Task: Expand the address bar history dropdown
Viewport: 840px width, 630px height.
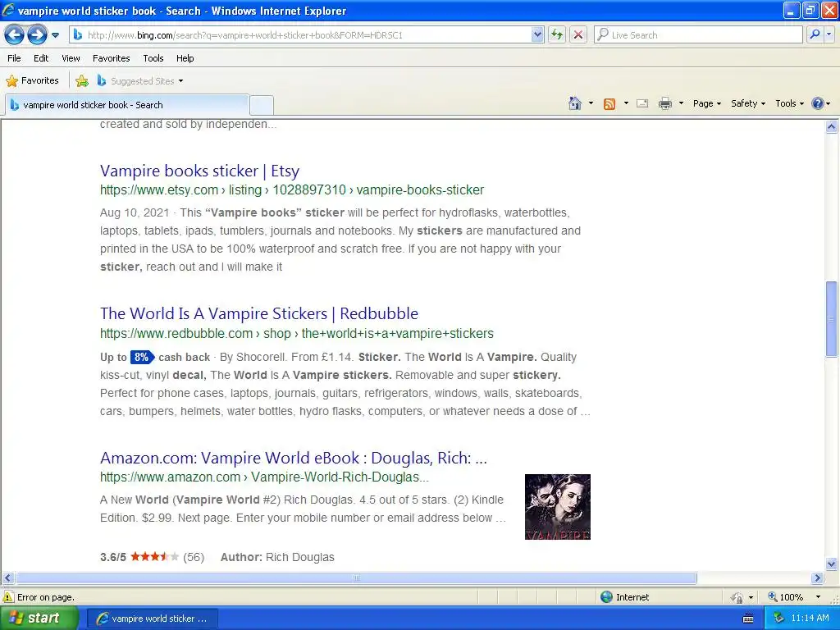Action: (x=538, y=35)
